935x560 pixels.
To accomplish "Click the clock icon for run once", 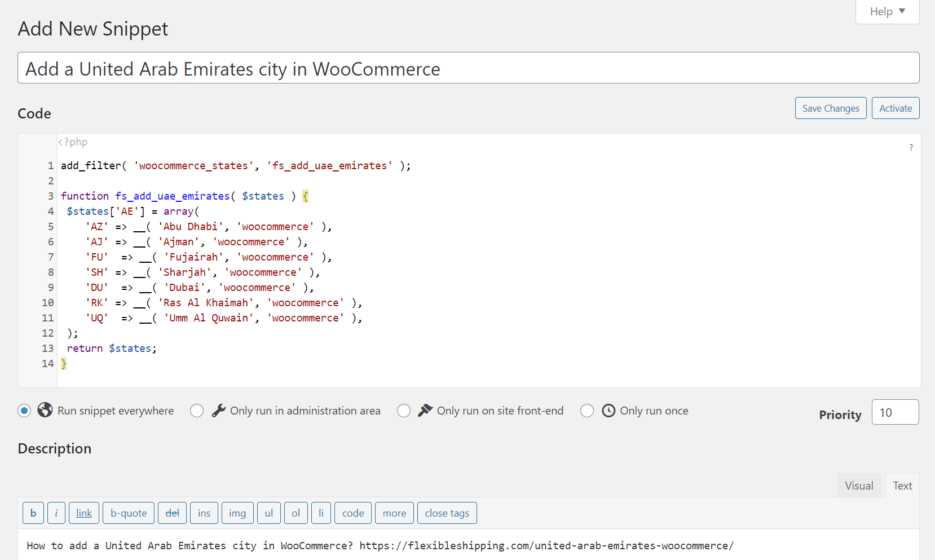I will point(608,411).
